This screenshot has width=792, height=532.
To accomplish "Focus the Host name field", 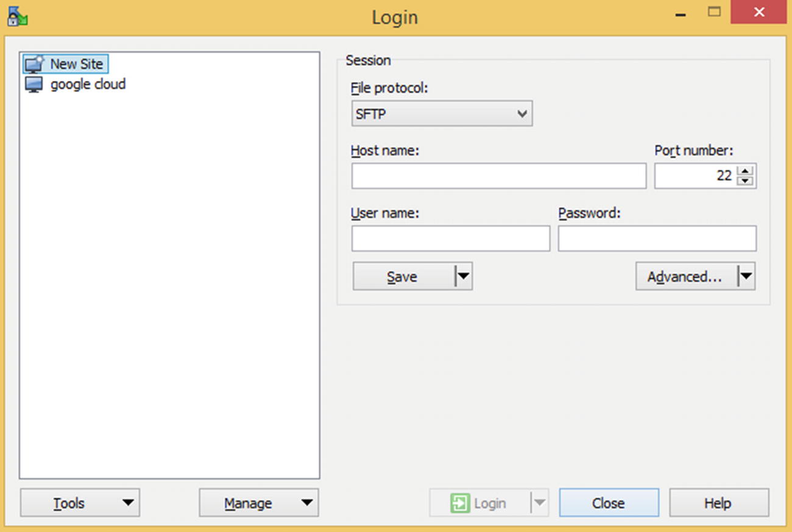I will tap(498, 176).
